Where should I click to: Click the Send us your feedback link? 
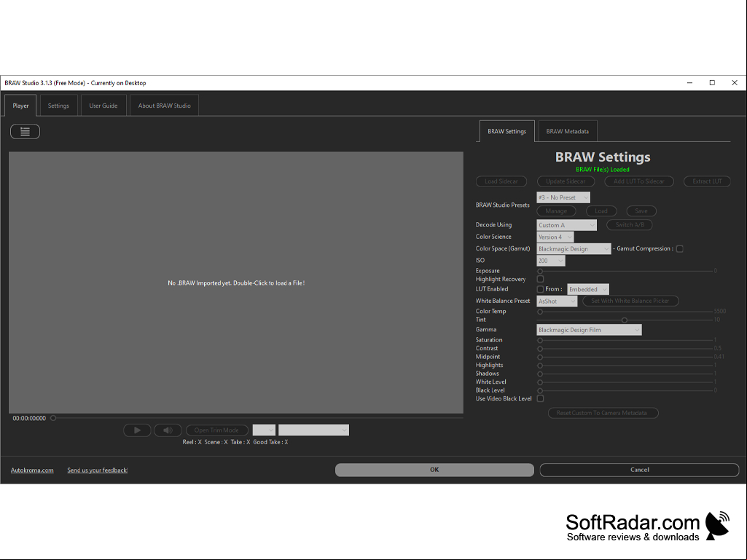(x=97, y=470)
